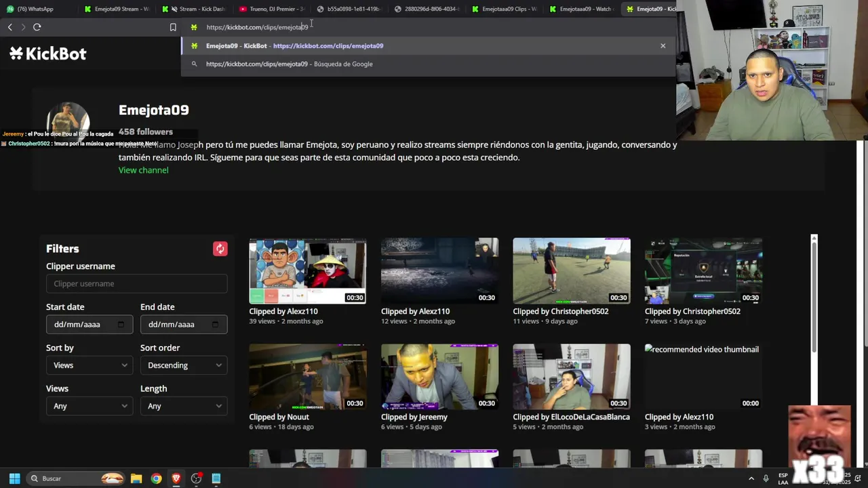Switch to the Emejotaaa09 Clips tab
Viewport: 868px width, 488px height.
tap(505, 9)
